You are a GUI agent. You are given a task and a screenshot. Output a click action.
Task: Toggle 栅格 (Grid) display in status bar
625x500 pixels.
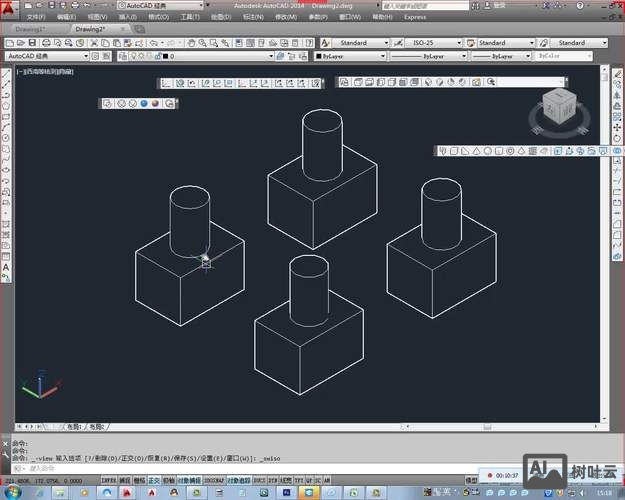point(139,479)
